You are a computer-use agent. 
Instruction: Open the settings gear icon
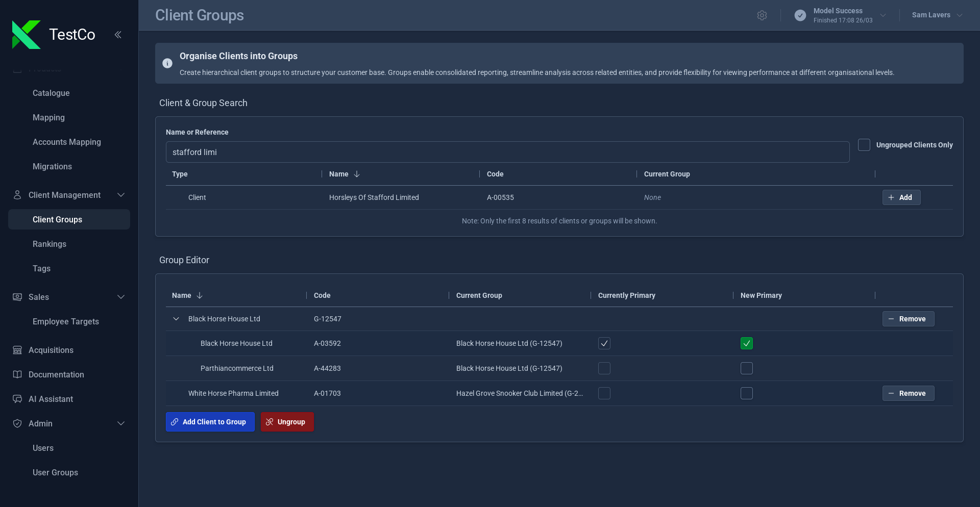click(x=762, y=15)
